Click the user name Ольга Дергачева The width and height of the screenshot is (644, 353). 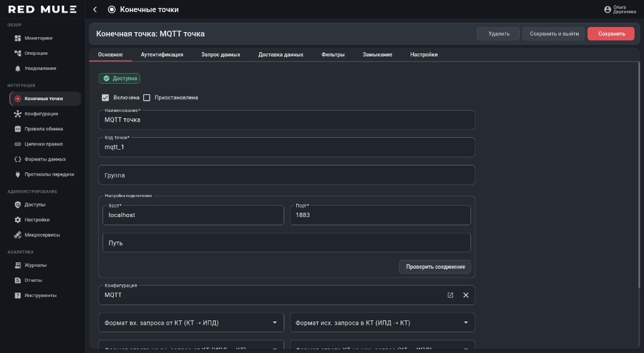(625, 9)
